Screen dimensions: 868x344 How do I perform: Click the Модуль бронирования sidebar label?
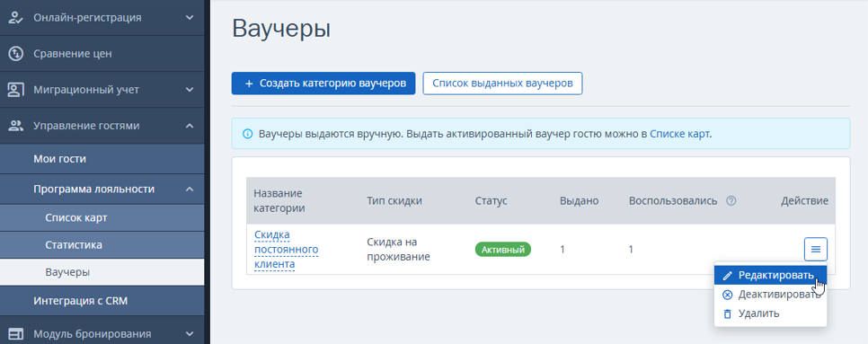pyautogui.click(x=93, y=334)
